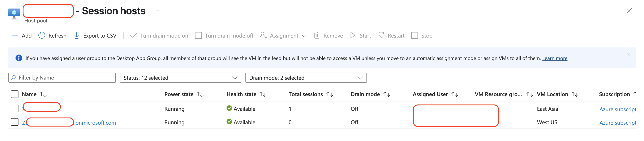Check the box for the West US host
Viewport: 644px width, 141px height.
[x=15, y=122]
